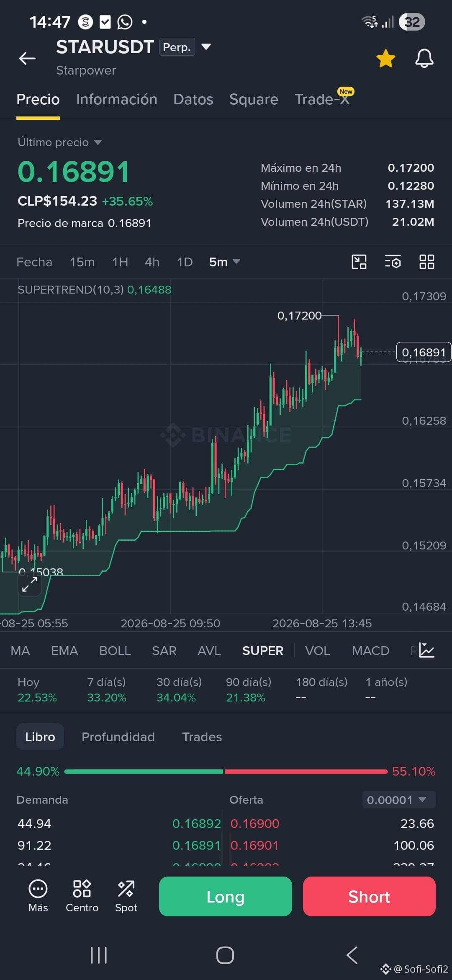452x980 pixels.
Task: Tap the Android home button
Action: 225,955
